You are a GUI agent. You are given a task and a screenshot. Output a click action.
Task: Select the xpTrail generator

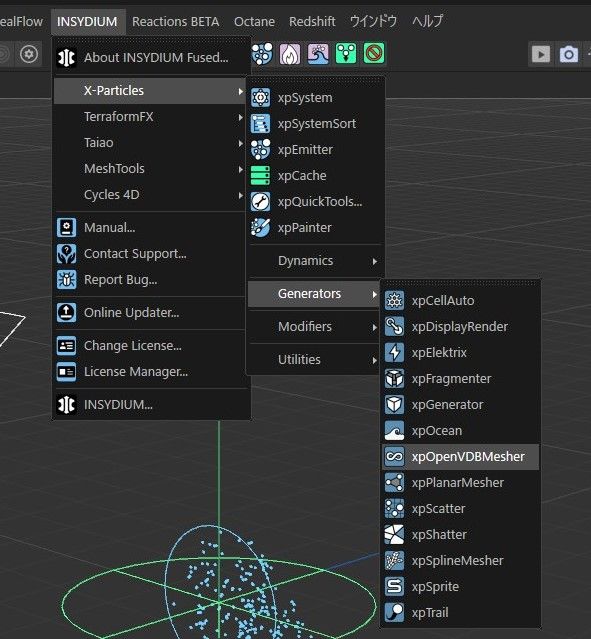click(461, 613)
